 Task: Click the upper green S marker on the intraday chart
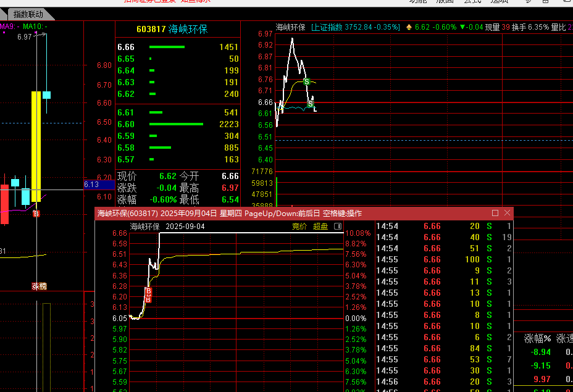307,82
